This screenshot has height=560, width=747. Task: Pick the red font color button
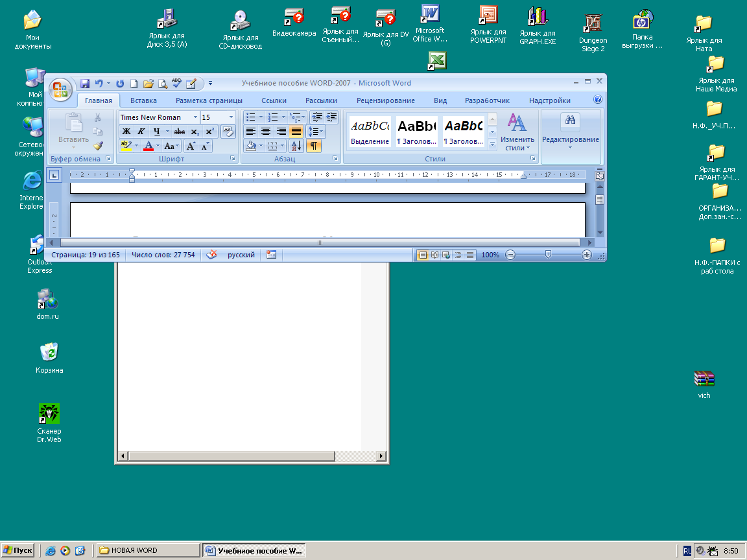[148, 146]
